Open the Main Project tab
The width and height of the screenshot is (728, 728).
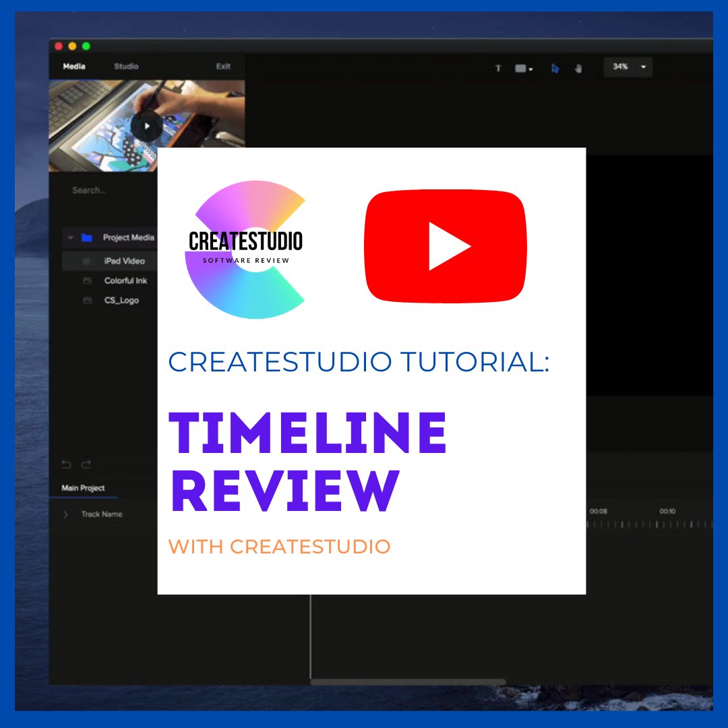(83, 488)
